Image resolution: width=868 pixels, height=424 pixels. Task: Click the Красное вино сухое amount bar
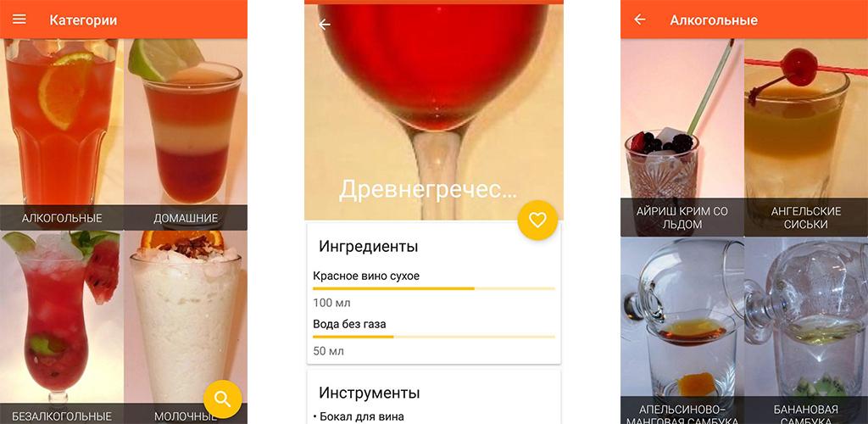pyautogui.click(x=433, y=288)
